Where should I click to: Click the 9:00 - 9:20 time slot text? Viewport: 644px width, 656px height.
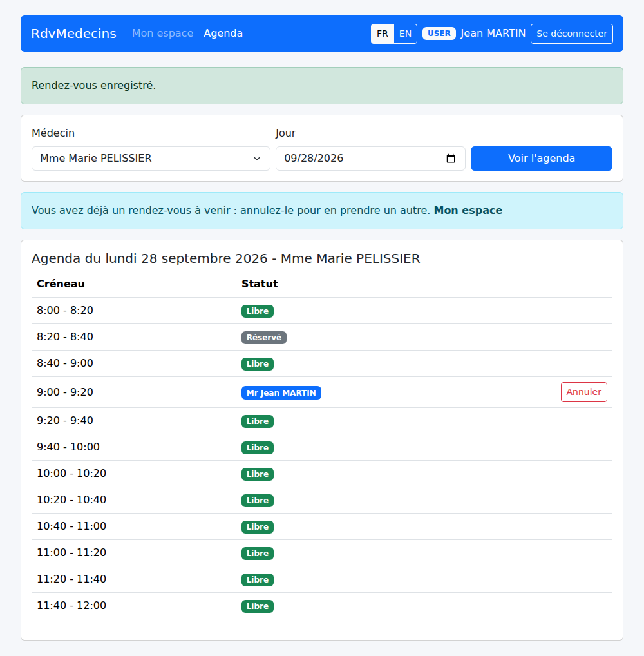point(65,392)
